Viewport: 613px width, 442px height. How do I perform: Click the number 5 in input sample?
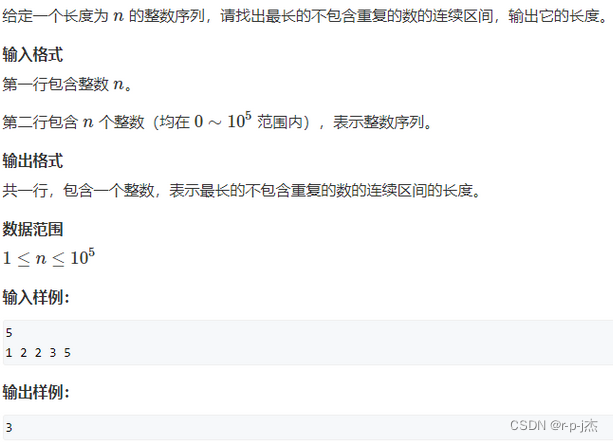[x=9, y=333]
